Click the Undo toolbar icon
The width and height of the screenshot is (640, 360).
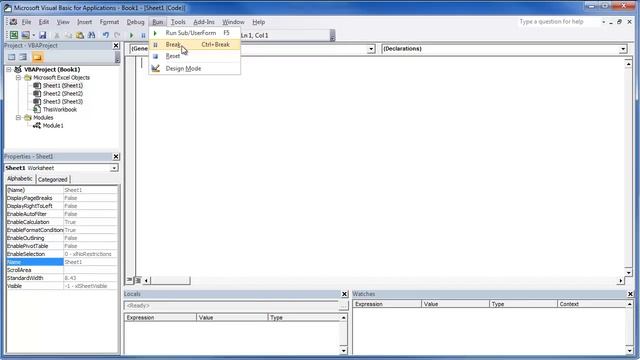tap(106, 36)
